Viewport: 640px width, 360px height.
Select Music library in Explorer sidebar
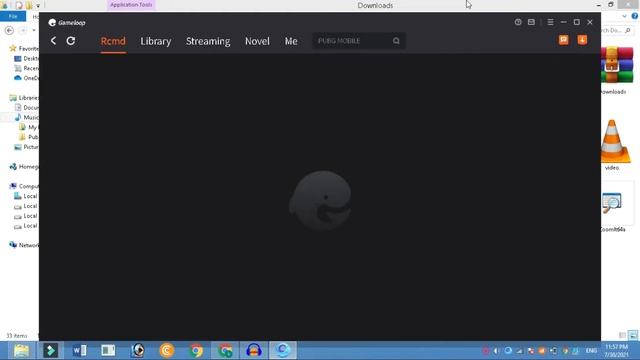[27, 117]
